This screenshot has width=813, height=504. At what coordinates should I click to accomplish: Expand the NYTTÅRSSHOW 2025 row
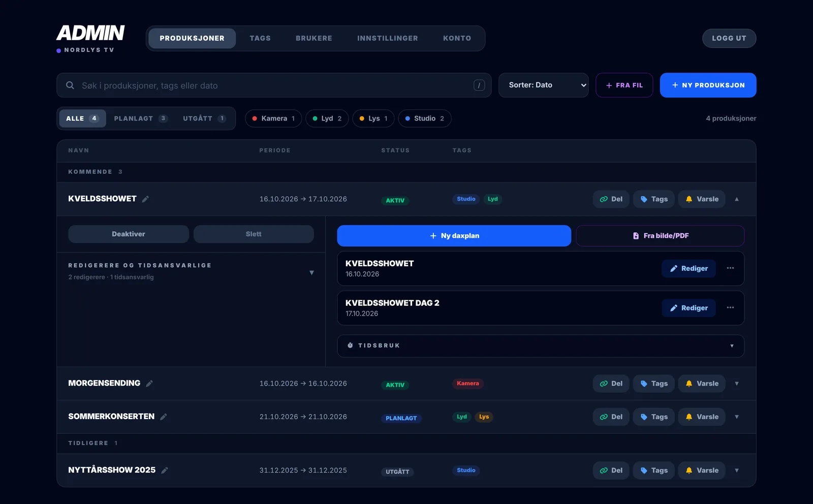click(737, 470)
